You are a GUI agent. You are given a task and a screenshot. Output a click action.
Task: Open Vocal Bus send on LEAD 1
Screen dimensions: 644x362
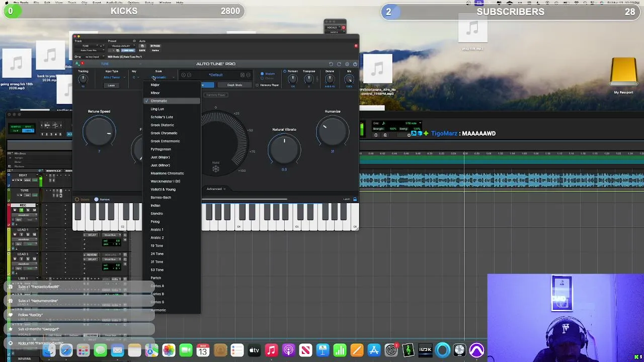point(109,235)
